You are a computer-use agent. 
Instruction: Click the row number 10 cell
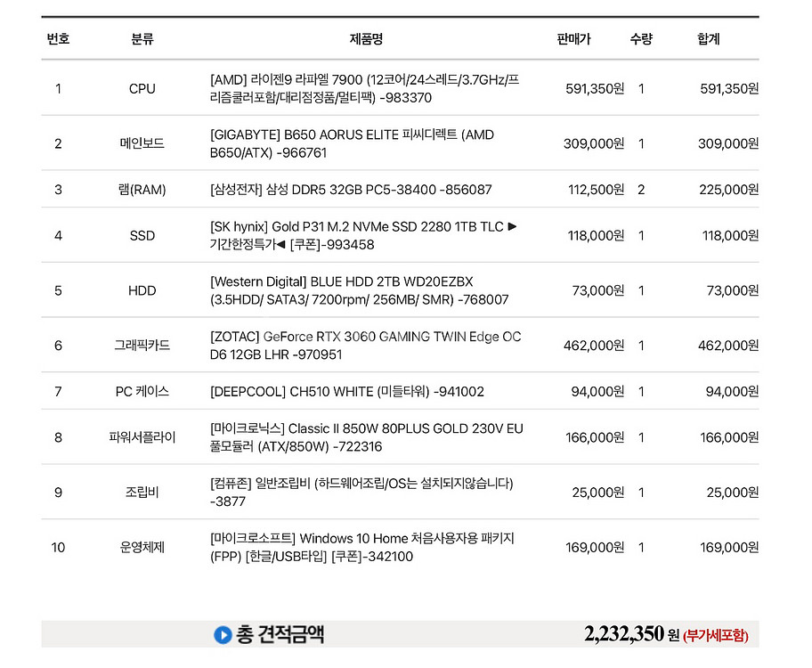click(x=58, y=547)
